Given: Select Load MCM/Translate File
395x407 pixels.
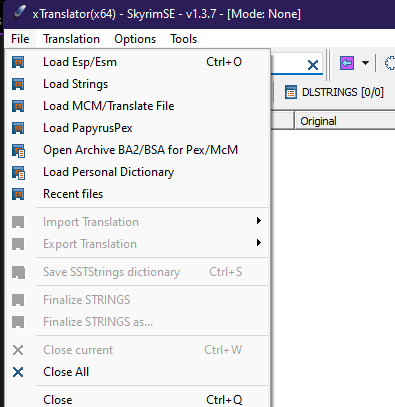Looking at the screenshot, I should point(137,106).
